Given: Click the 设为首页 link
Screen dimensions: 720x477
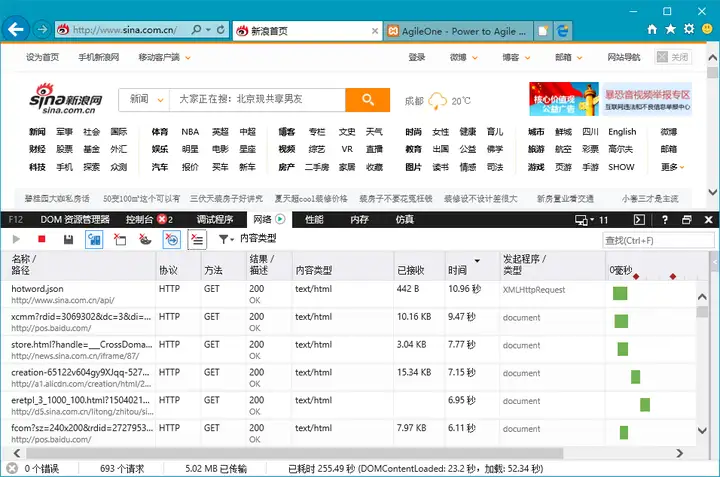Looking at the screenshot, I should coord(42,57).
